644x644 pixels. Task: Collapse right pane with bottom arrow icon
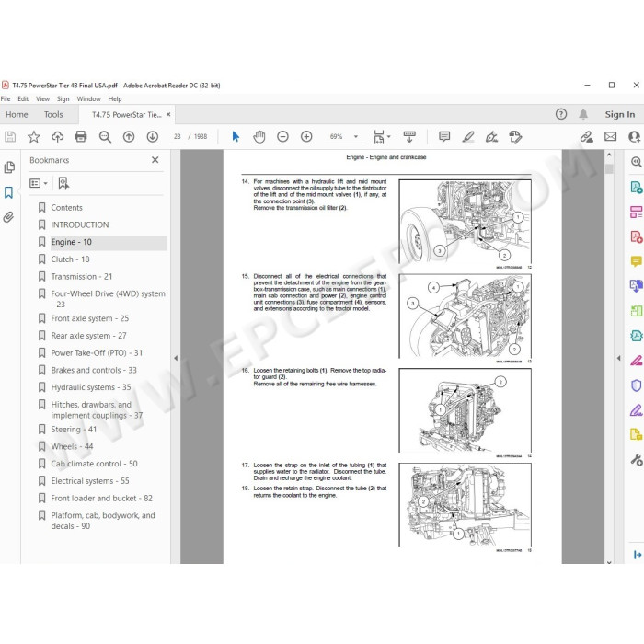(637, 555)
